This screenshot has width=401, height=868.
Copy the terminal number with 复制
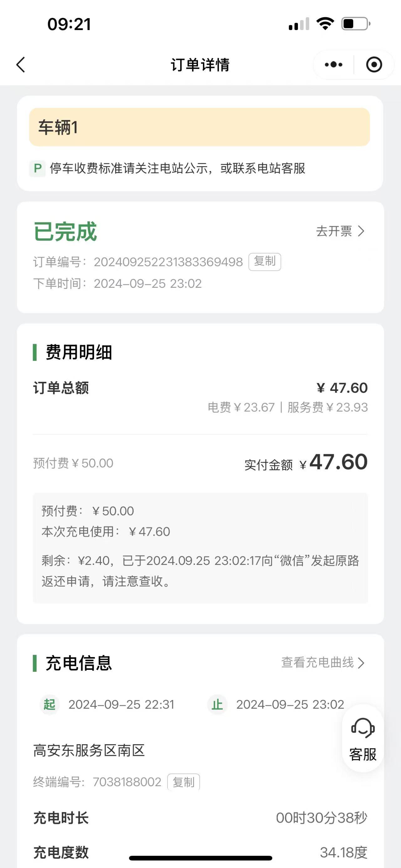[184, 782]
